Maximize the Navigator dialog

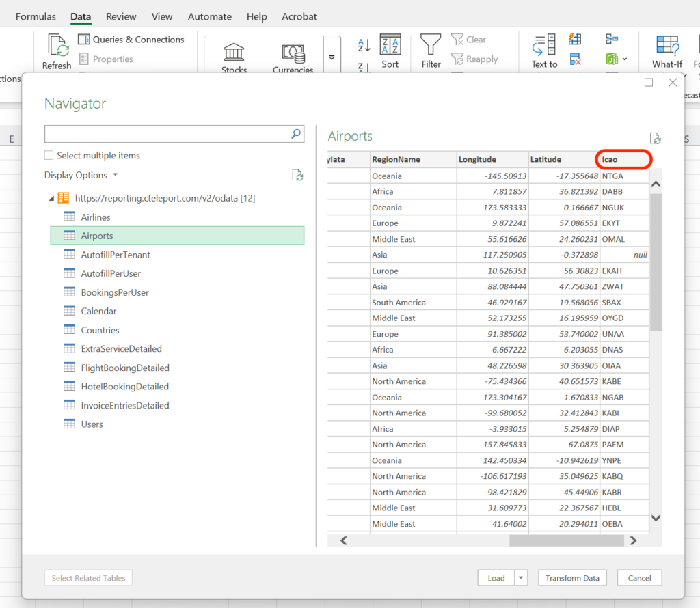click(x=649, y=83)
